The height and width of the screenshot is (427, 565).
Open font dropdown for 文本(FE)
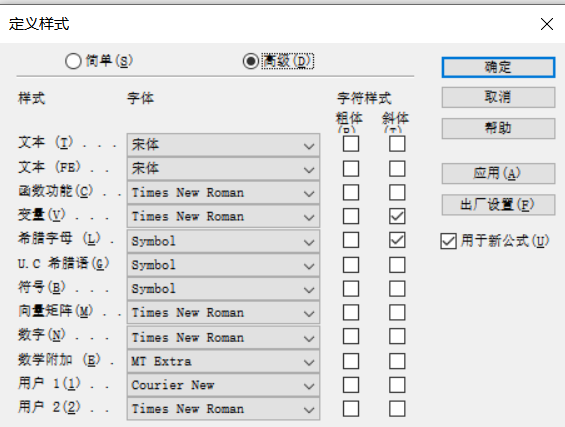coord(223,169)
